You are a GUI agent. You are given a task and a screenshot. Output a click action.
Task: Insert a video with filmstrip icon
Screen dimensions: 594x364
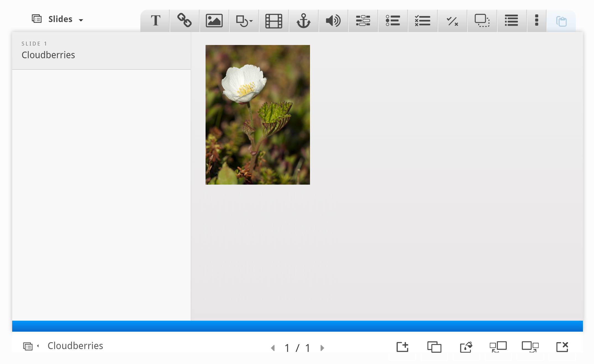pyautogui.click(x=274, y=21)
